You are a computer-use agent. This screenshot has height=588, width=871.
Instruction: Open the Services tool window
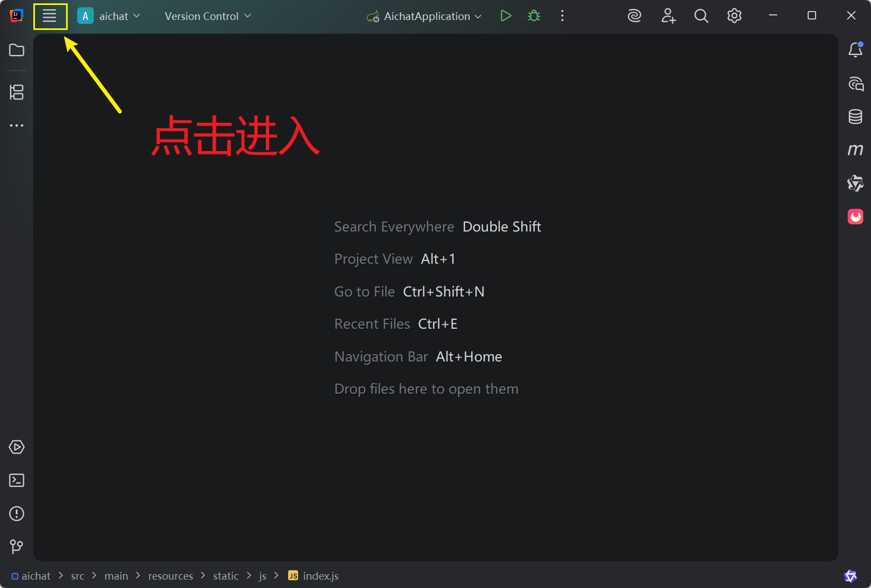pyautogui.click(x=17, y=447)
